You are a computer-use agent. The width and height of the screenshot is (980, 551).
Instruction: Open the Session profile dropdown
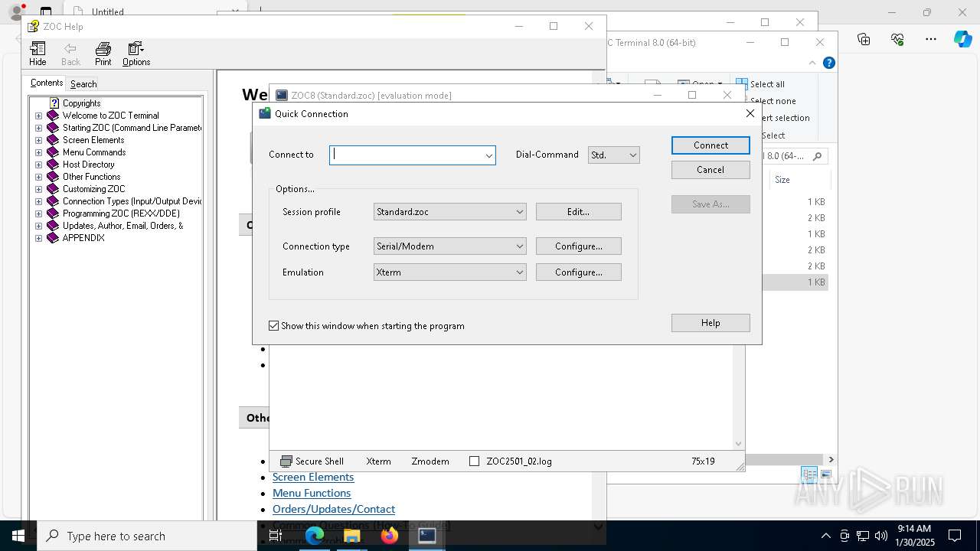coord(519,212)
